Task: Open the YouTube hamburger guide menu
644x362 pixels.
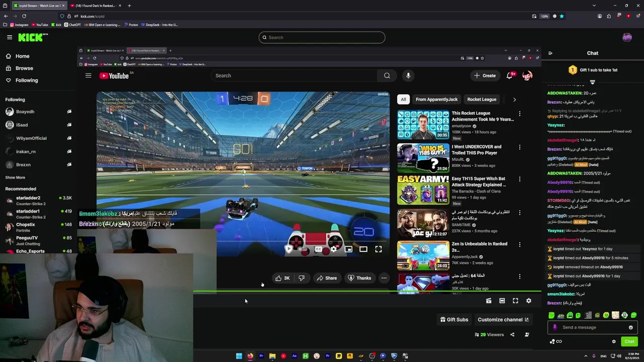Action: (88, 75)
